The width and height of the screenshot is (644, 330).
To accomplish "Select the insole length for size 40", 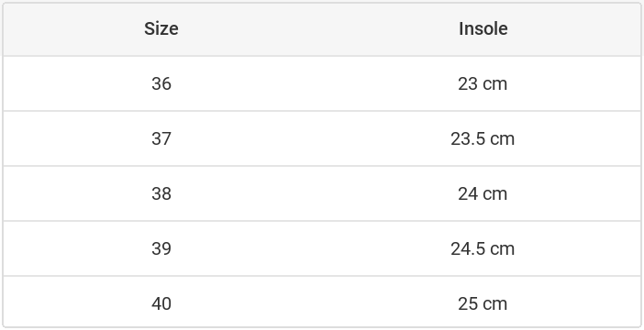I will [483, 303].
